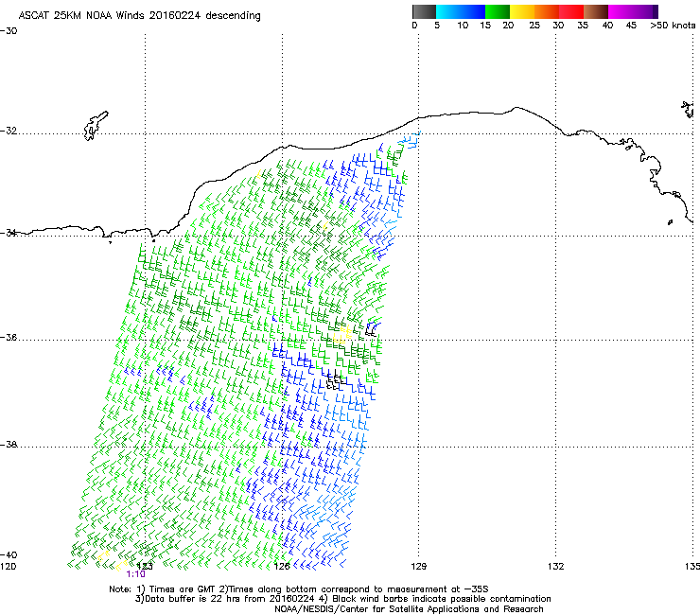Image resolution: width=700 pixels, height=615 pixels.
Task: Click the -40 latitude axis label
Action: 9,554
